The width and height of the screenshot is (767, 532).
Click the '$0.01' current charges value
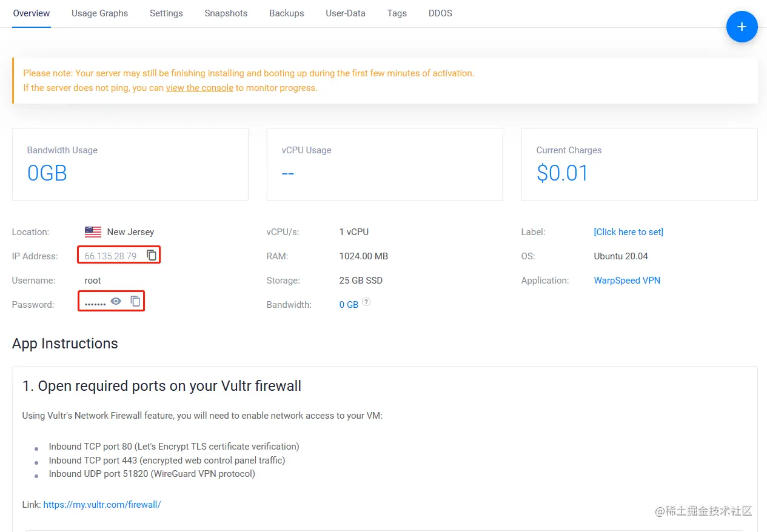click(563, 173)
